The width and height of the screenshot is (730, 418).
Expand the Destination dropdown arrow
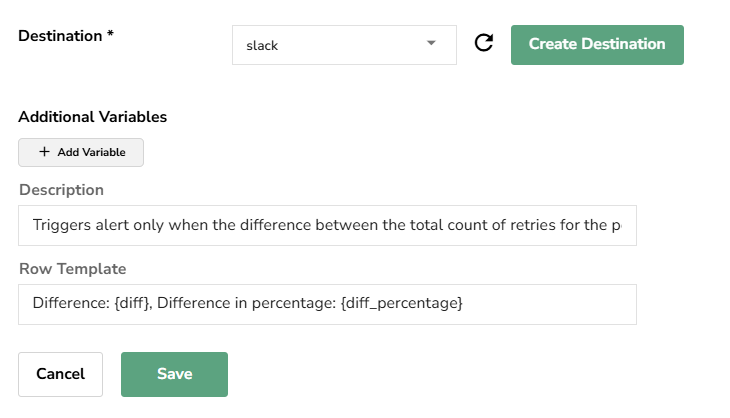(431, 44)
